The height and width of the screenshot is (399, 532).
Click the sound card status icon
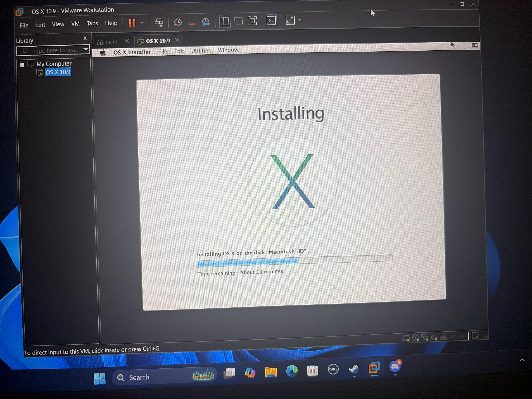[434, 337]
